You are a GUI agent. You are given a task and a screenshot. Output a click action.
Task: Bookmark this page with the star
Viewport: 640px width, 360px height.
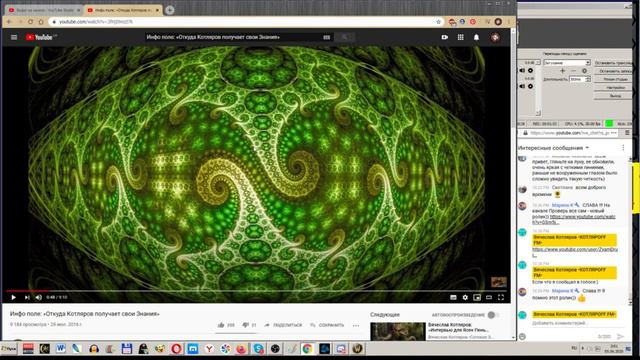[x=438, y=22]
